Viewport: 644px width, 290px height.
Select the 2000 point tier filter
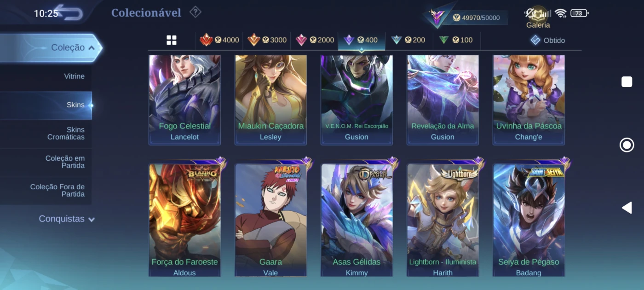[x=315, y=40]
